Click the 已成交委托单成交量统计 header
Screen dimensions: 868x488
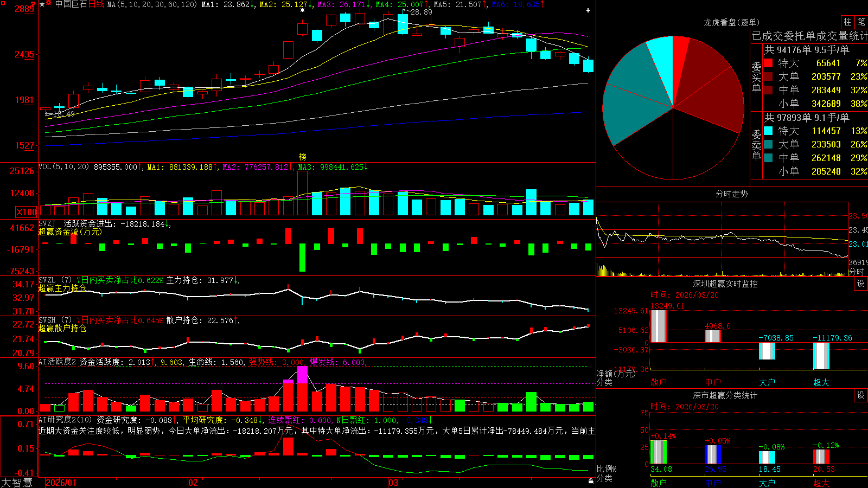pos(809,36)
